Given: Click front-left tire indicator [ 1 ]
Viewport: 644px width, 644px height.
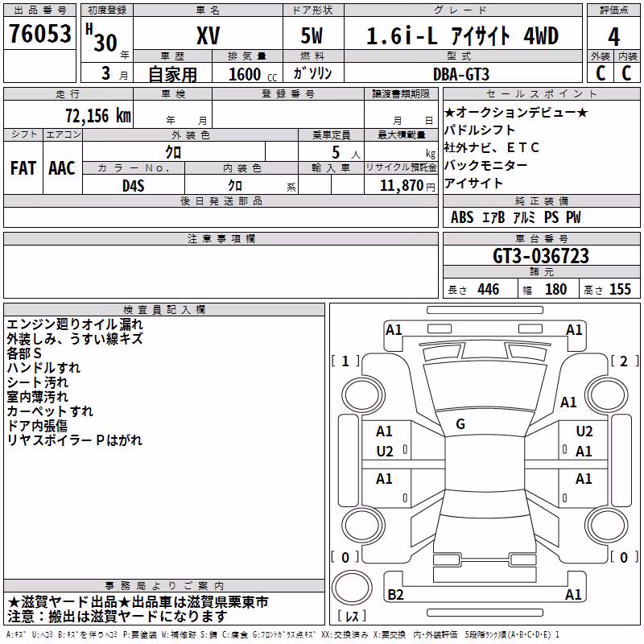Looking at the screenshot, I should pos(345,361).
